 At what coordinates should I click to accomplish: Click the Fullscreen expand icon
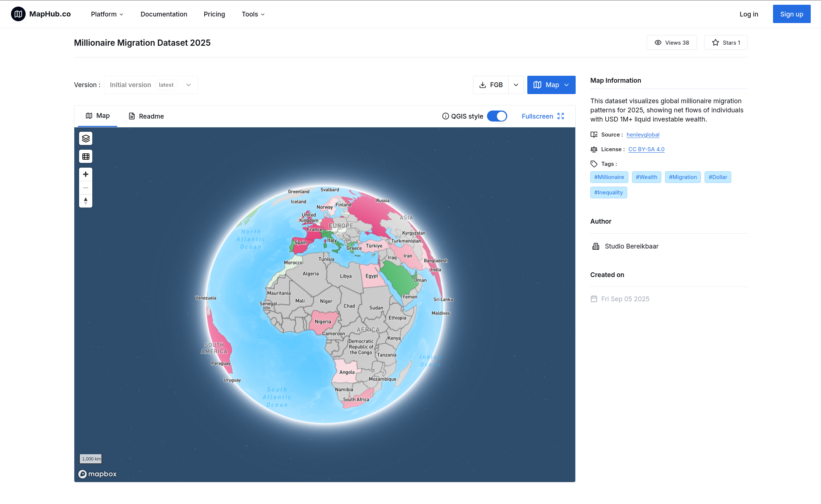pos(561,116)
